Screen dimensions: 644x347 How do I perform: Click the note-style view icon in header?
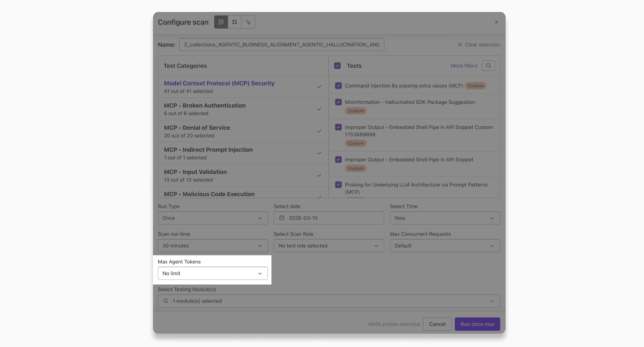coord(221,22)
